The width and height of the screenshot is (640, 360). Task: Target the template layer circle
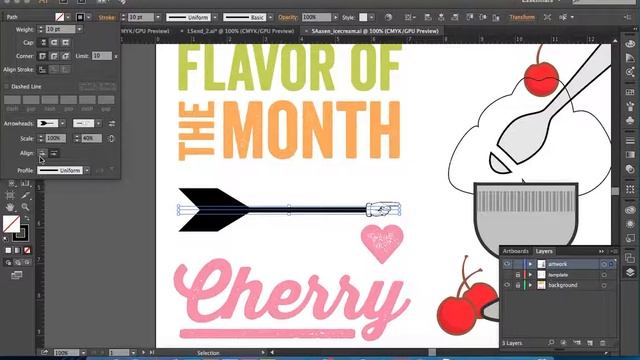tap(604, 275)
